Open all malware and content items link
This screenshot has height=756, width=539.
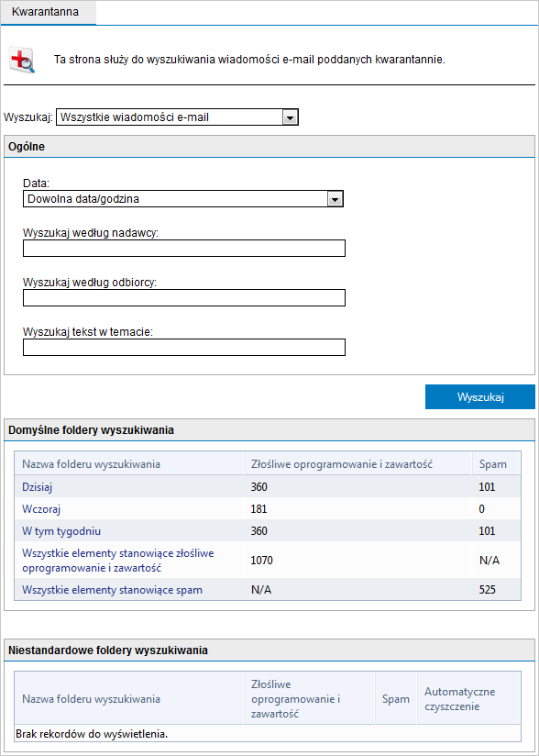click(118, 561)
